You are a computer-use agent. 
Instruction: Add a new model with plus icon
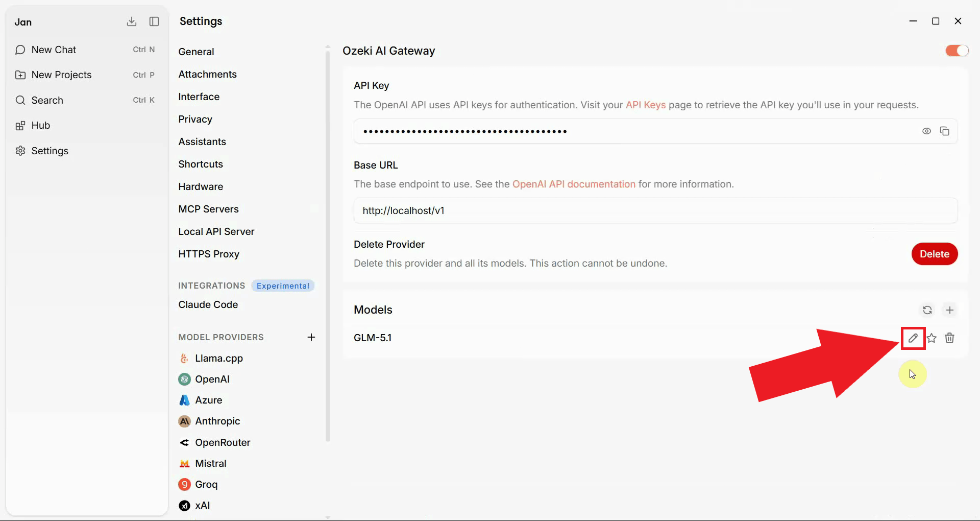[949, 310]
